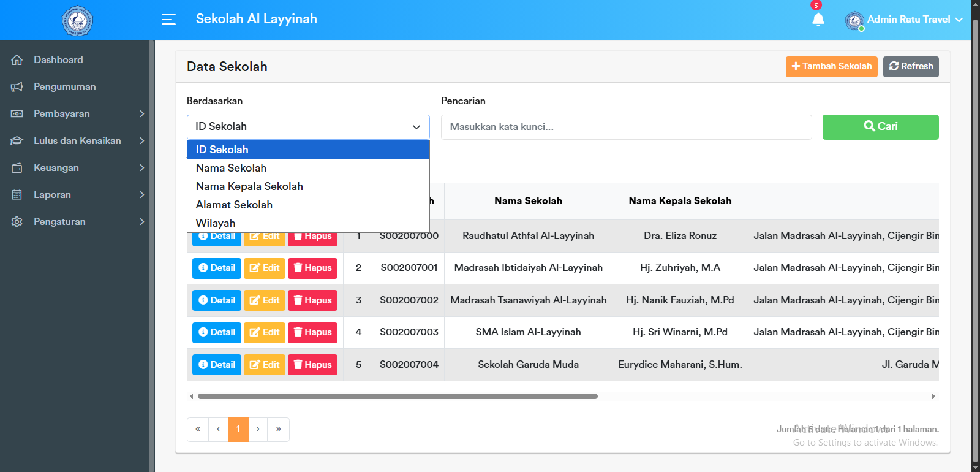This screenshot has width=980, height=472.
Task: Delete row 2 with Hapus button
Action: click(x=312, y=268)
